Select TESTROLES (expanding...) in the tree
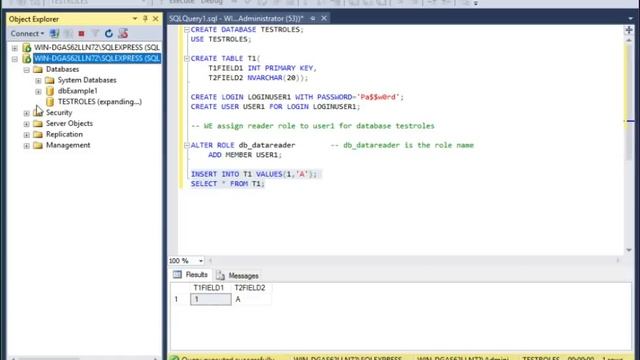 point(100,102)
